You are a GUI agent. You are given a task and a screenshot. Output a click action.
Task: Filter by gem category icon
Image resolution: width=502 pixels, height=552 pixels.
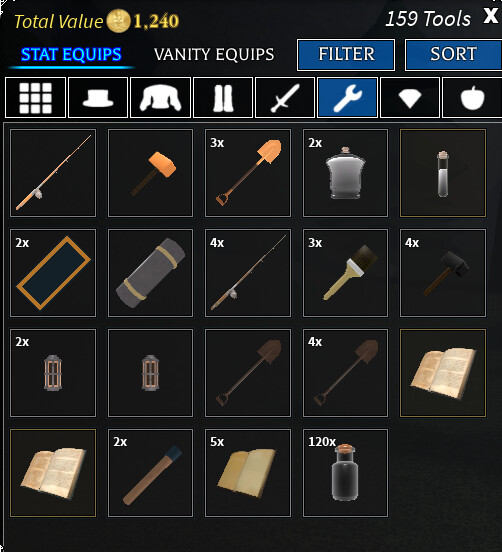[410, 98]
